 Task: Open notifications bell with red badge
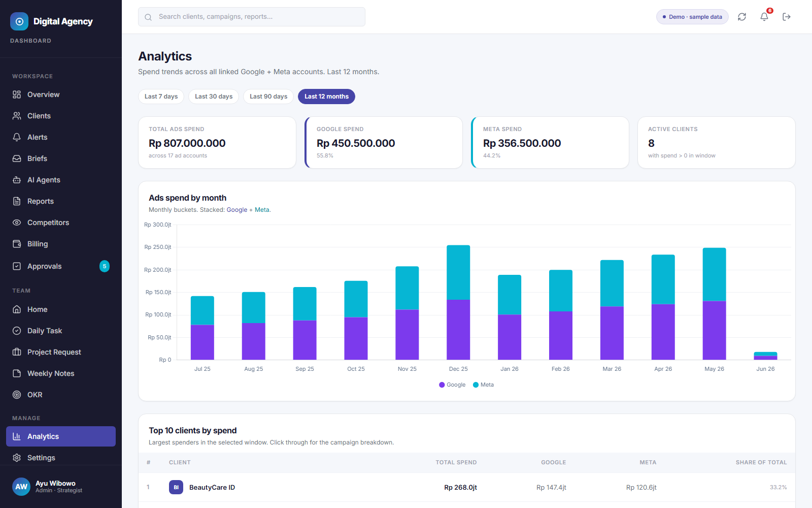[x=764, y=17]
